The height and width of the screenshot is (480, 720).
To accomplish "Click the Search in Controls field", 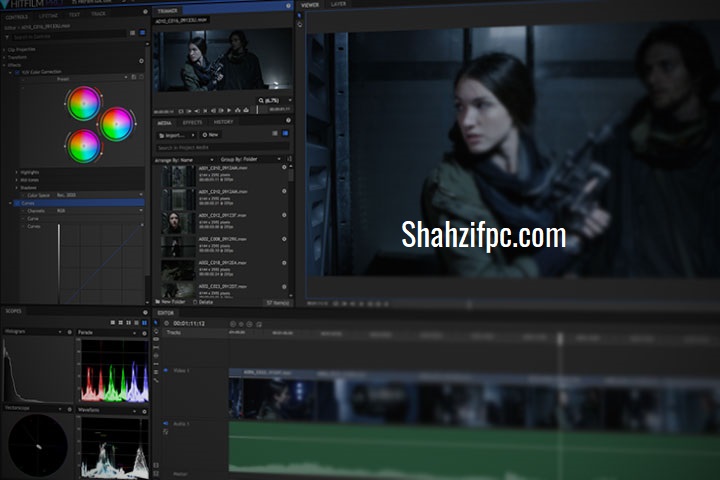I will [69, 36].
